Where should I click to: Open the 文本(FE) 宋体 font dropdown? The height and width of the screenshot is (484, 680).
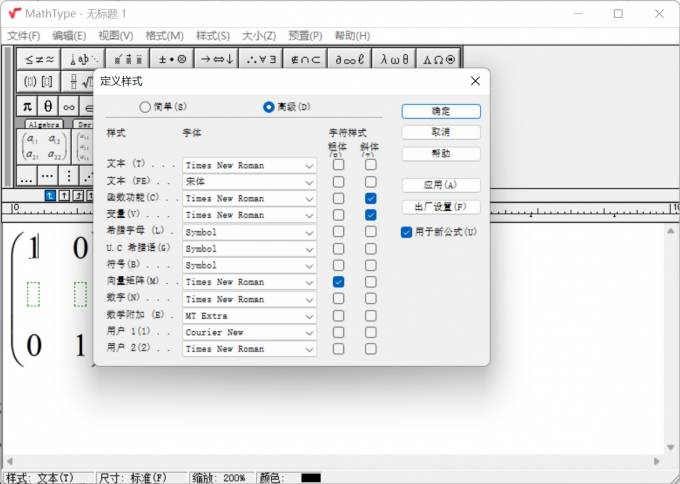[x=249, y=182]
